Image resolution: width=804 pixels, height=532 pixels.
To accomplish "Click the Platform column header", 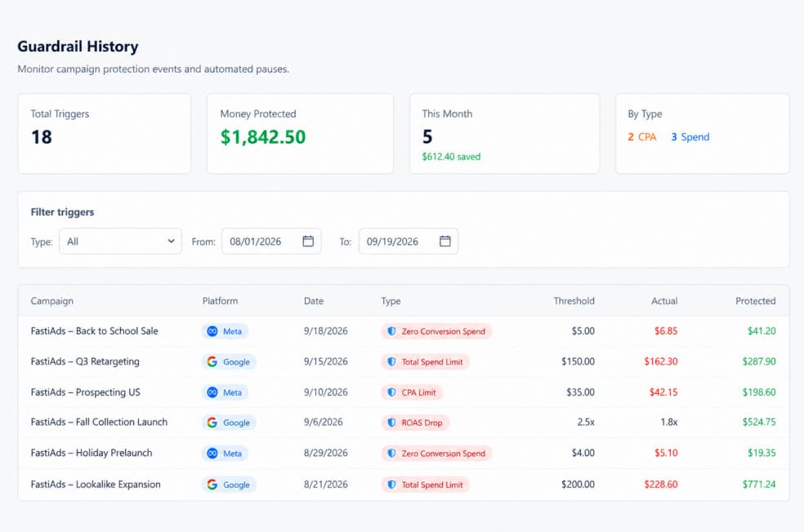I will pyautogui.click(x=220, y=302).
